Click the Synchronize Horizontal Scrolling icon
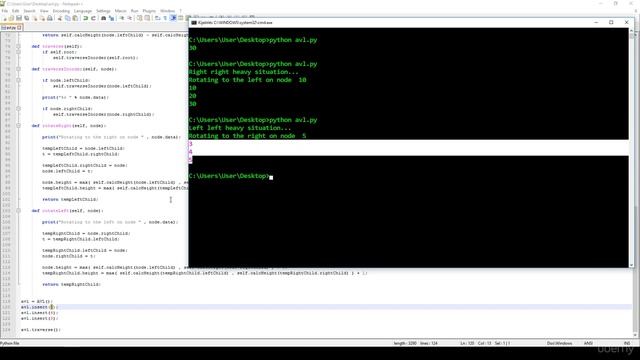 [147, 18]
